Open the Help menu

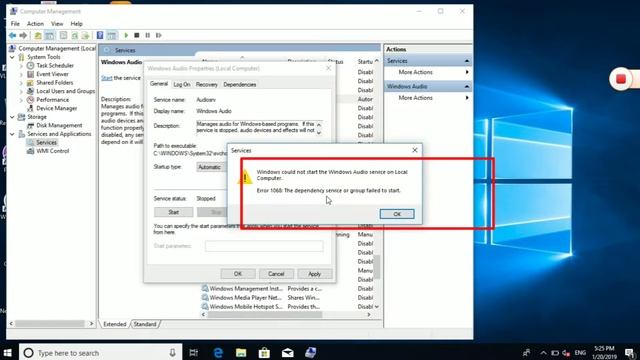(x=76, y=24)
